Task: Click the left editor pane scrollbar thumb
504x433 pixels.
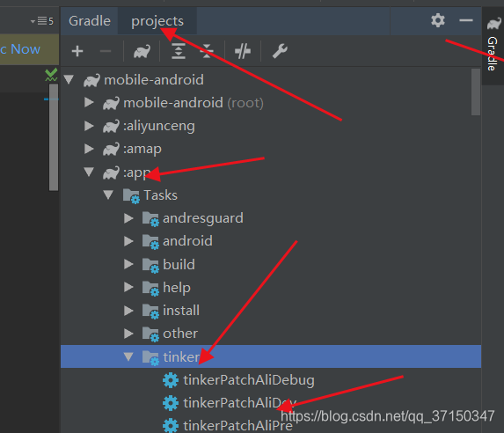Action: coord(54,137)
